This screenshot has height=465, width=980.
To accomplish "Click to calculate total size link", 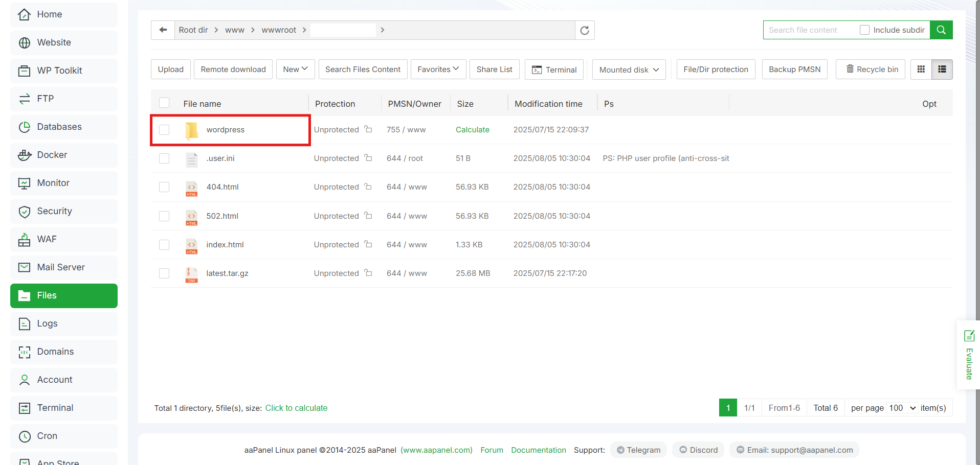I will click(296, 408).
